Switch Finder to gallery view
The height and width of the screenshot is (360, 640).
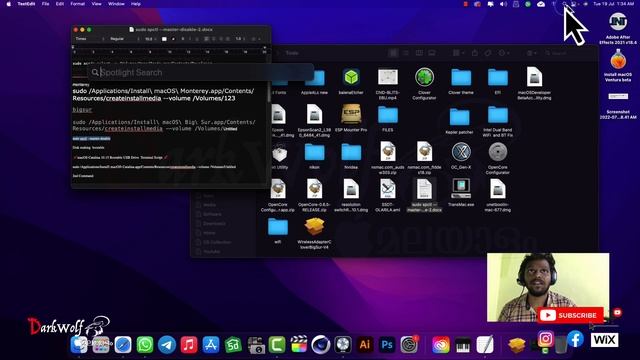[431, 53]
